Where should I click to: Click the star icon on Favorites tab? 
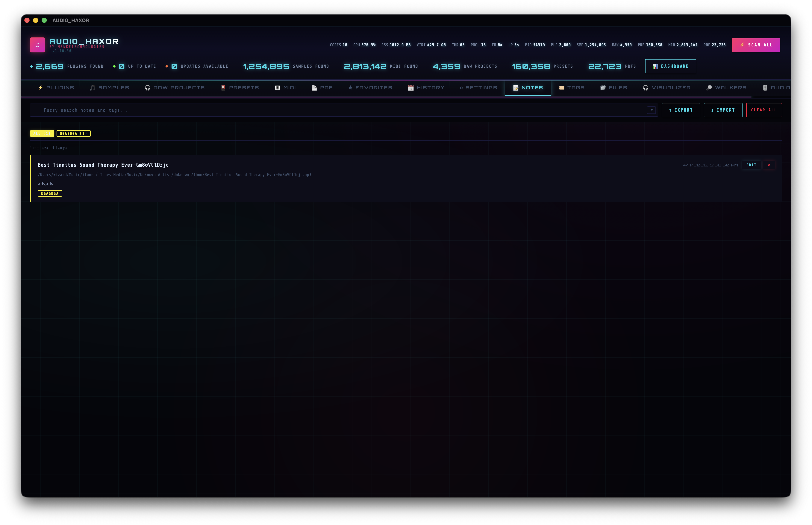click(350, 88)
